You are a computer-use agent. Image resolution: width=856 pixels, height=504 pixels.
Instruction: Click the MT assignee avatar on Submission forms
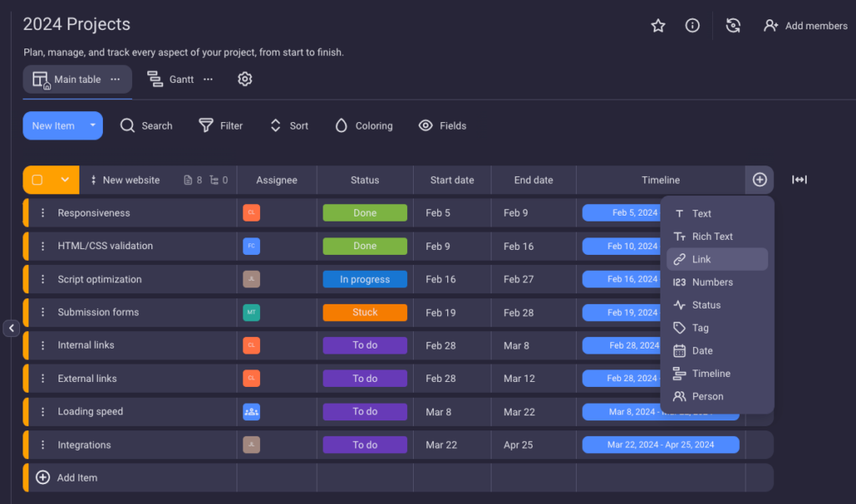pos(252,312)
